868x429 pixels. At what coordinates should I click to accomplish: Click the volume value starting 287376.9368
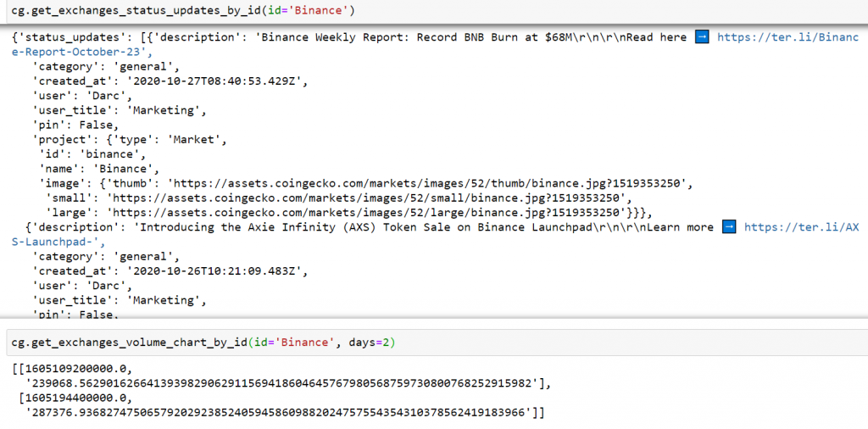click(280, 412)
